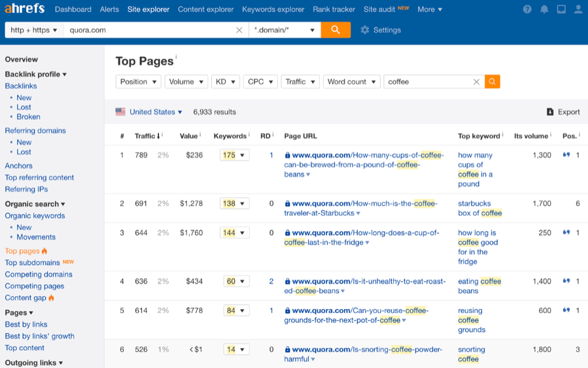Open the Traffic filter dropdown
This screenshot has width=588, height=368.
tap(300, 82)
